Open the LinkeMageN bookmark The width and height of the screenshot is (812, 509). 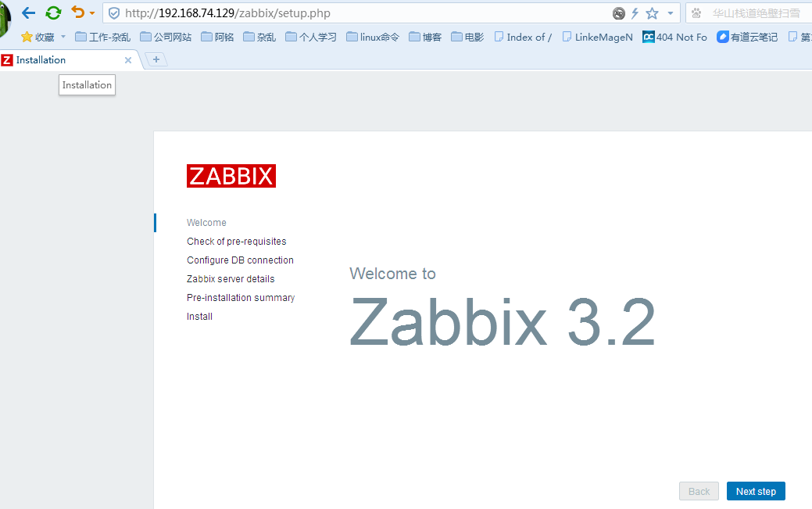coord(598,38)
